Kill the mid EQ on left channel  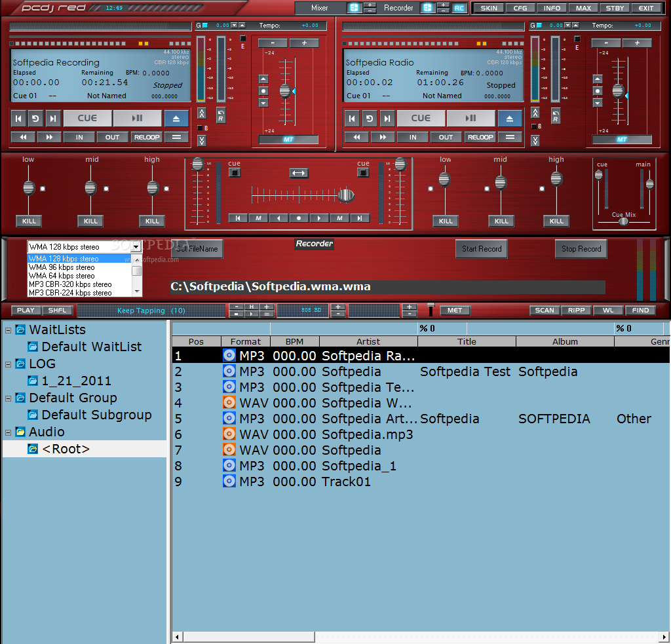click(90, 221)
